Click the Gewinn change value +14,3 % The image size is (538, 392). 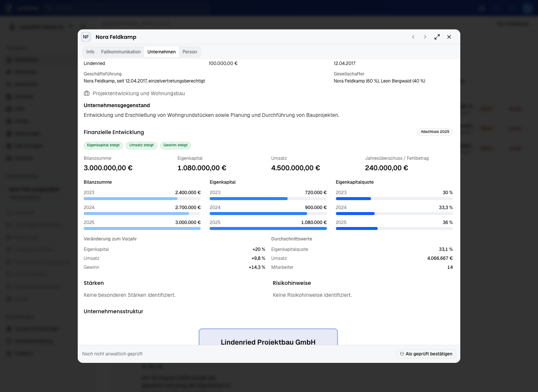click(257, 267)
